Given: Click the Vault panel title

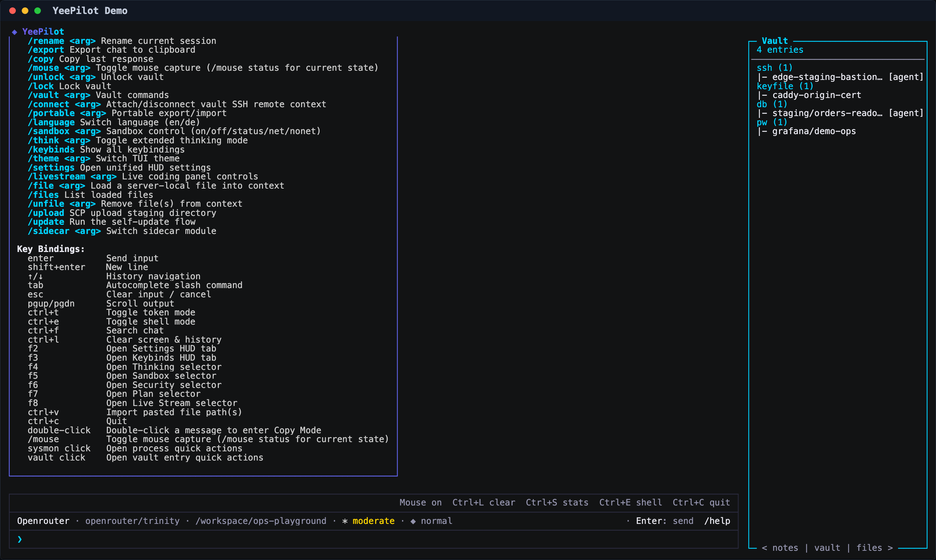Looking at the screenshot, I should (775, 41).
